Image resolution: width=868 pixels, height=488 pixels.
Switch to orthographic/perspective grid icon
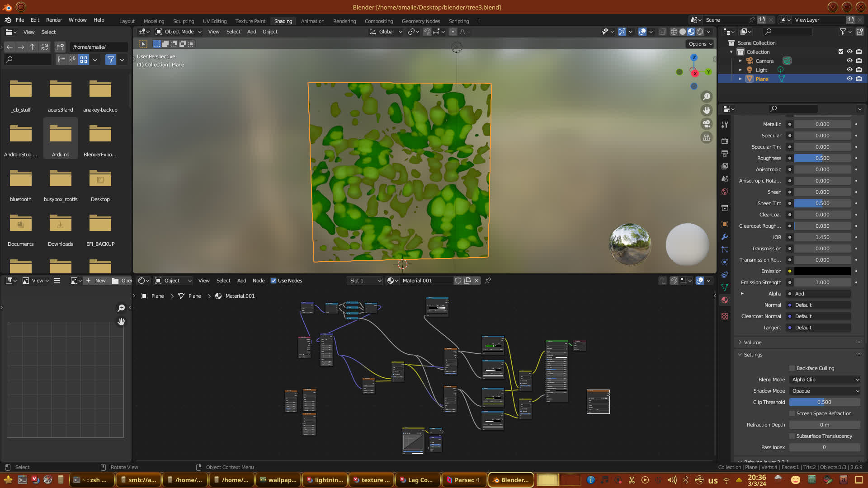707,138
